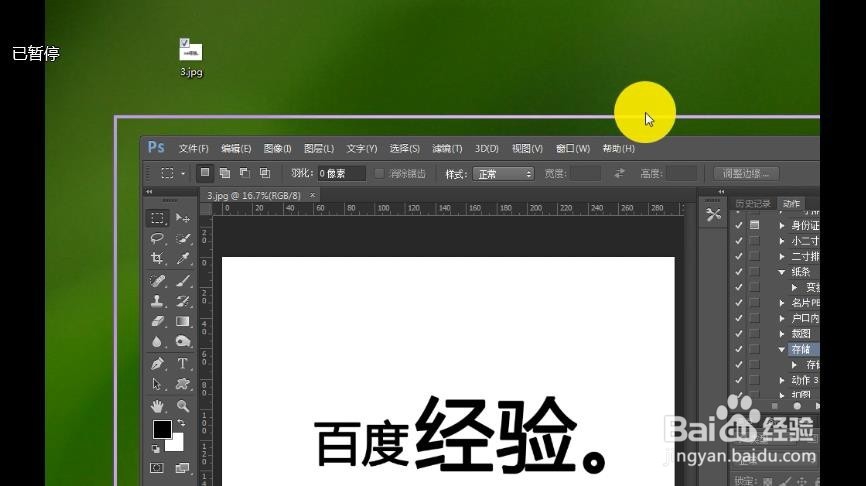Select the Rectangular Marquee tool
Screen dimensions: 866x486
click(157, 218)
